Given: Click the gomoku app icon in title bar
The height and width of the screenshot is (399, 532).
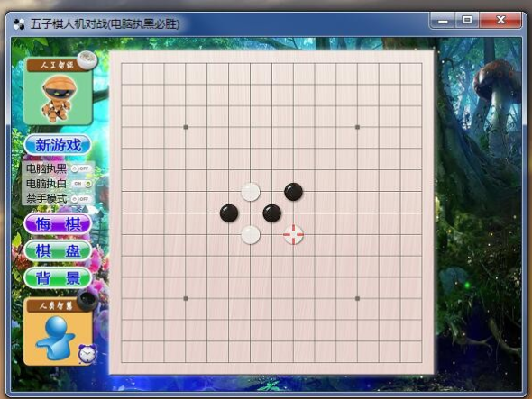Looking at the screenshot, I should 19,24.
